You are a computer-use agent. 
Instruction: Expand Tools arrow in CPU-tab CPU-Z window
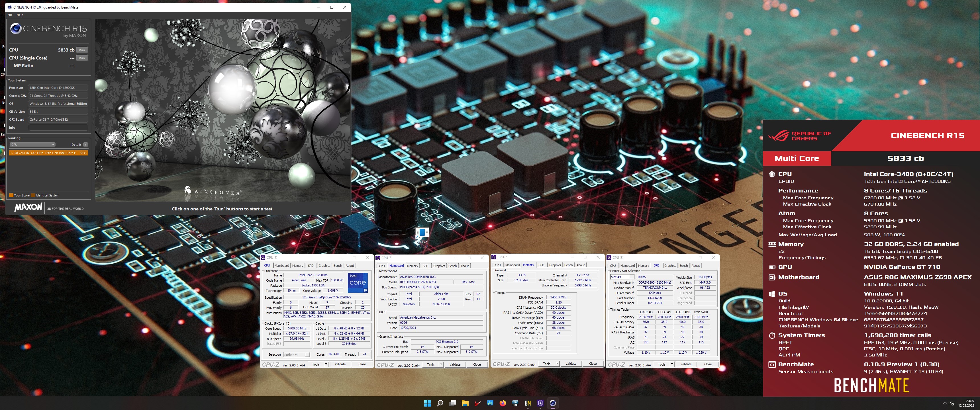(x=326, y=364)
